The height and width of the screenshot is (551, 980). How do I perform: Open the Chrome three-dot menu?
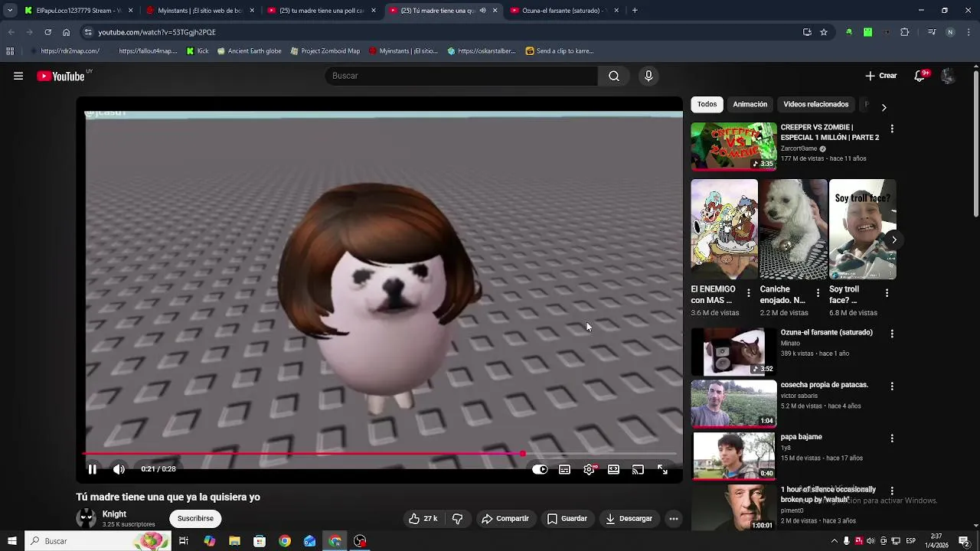(969, 32)
